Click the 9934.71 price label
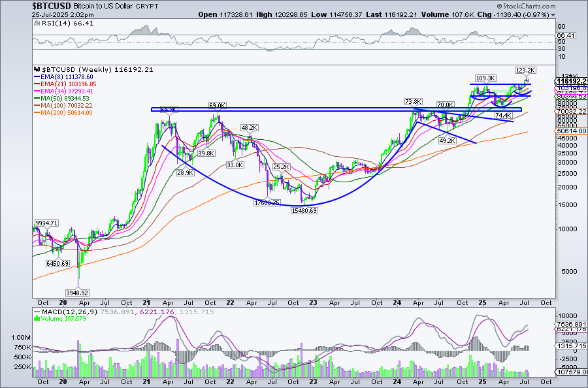Screen dimensions: 588x388 click(46, 223)
